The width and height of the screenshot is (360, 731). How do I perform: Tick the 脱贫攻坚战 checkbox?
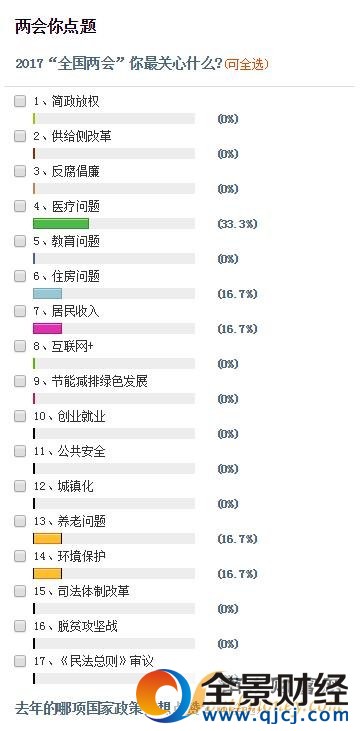pyautogui.click(x=20, y=626)
